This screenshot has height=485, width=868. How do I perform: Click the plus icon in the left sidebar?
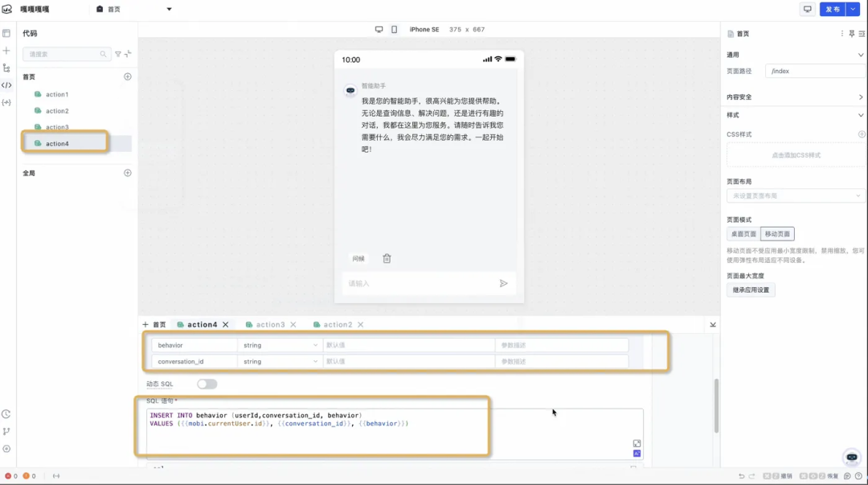tap(8, 50)
